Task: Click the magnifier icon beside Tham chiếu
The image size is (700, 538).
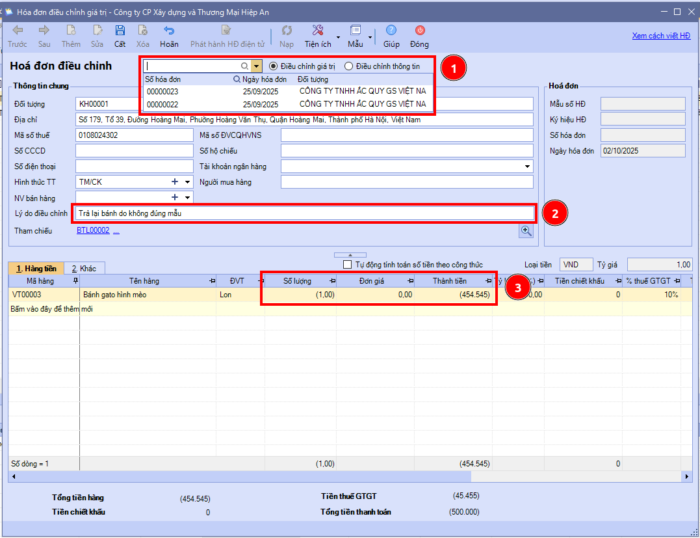Action: 525,231
